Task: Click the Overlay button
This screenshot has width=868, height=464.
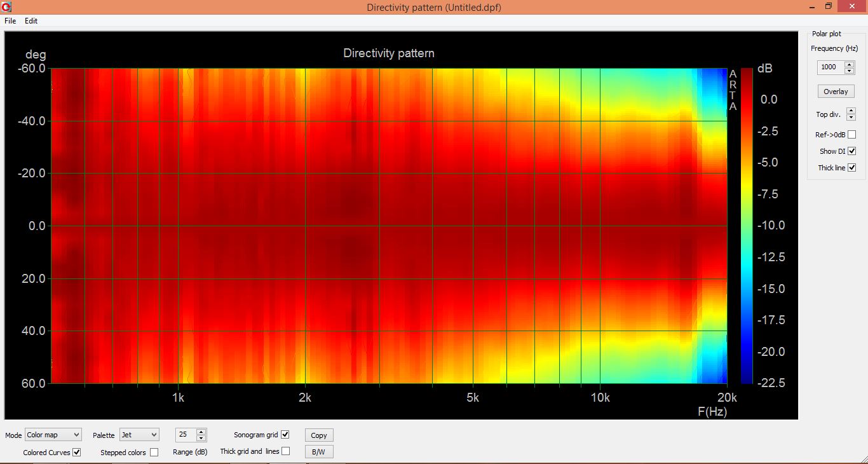Action: [836, 92]
